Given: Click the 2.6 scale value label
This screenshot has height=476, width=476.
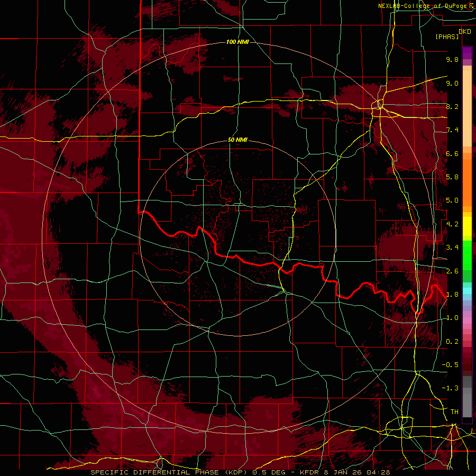Looking at the screenshot, I should [x=452, y=271].
